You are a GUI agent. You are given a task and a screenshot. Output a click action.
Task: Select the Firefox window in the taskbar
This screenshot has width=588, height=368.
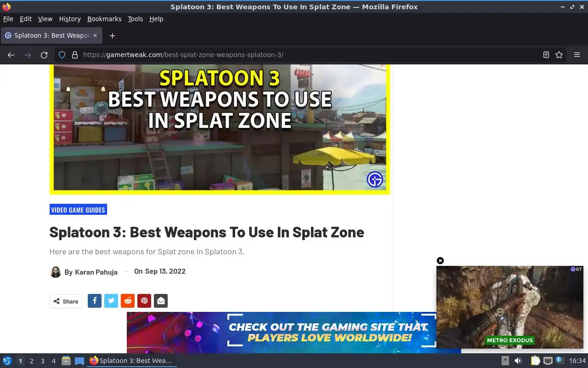coord(132,361)
